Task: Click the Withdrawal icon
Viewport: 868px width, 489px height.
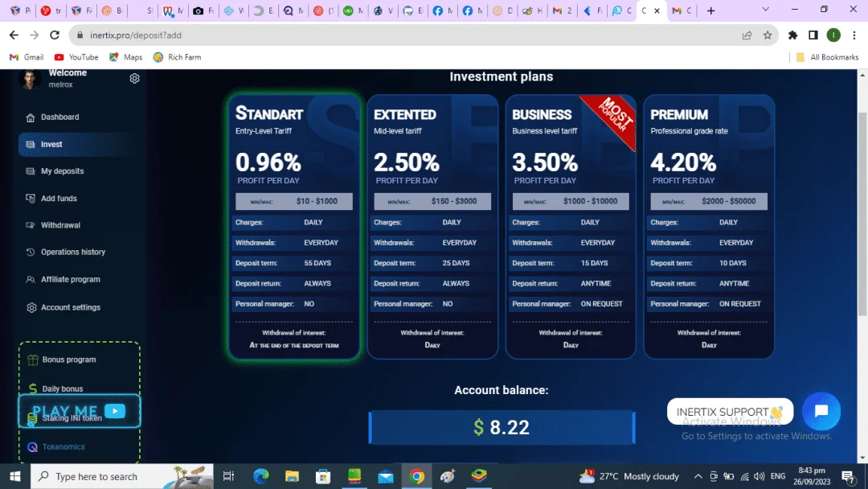Action: click(x=31, y=225)
